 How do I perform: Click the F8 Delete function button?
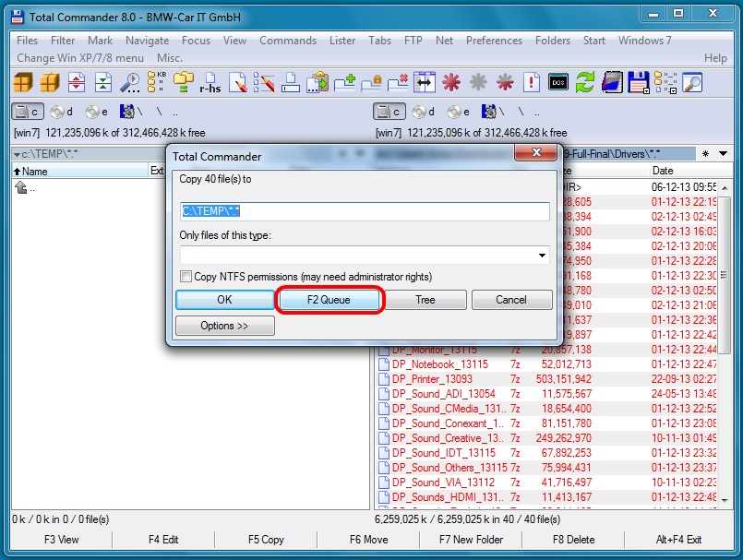click(x=573, y=539)
